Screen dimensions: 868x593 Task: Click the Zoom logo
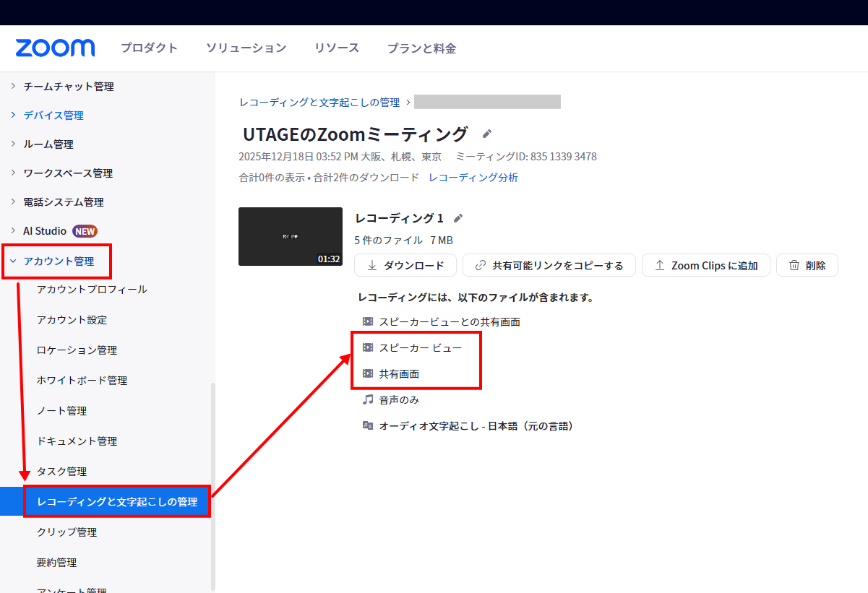point(55,48)
